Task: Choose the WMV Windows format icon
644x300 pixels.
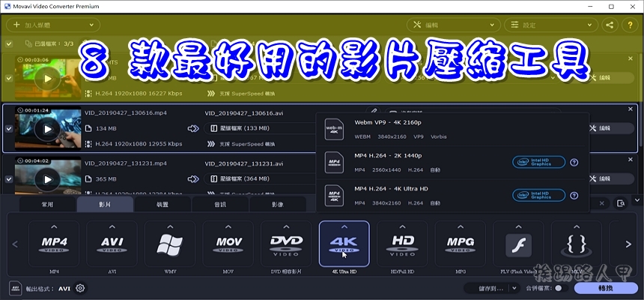Action: click(x=170, y=244)
